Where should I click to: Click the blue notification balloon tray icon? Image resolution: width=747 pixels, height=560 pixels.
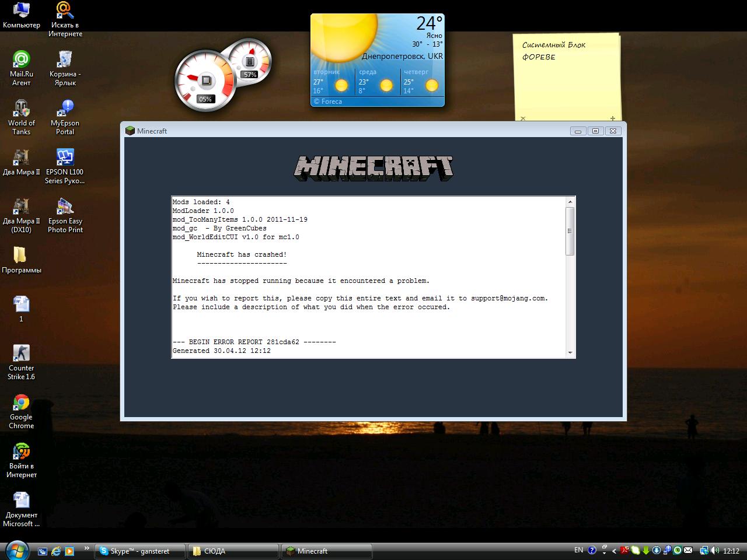[x=667, y=550]
